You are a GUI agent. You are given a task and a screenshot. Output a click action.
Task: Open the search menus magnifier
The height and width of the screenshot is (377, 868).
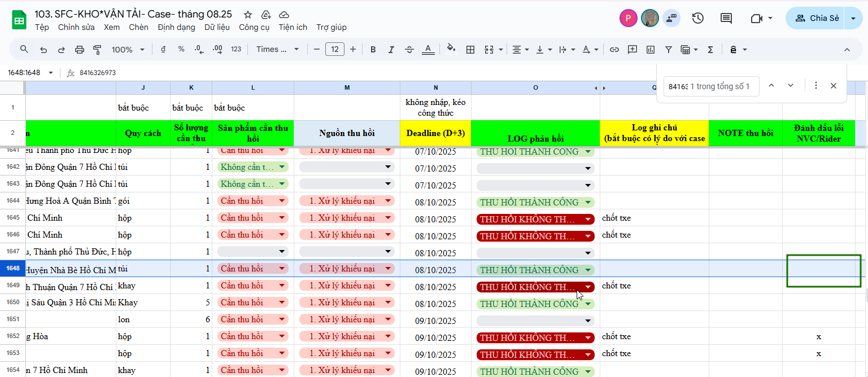(24, 49)
